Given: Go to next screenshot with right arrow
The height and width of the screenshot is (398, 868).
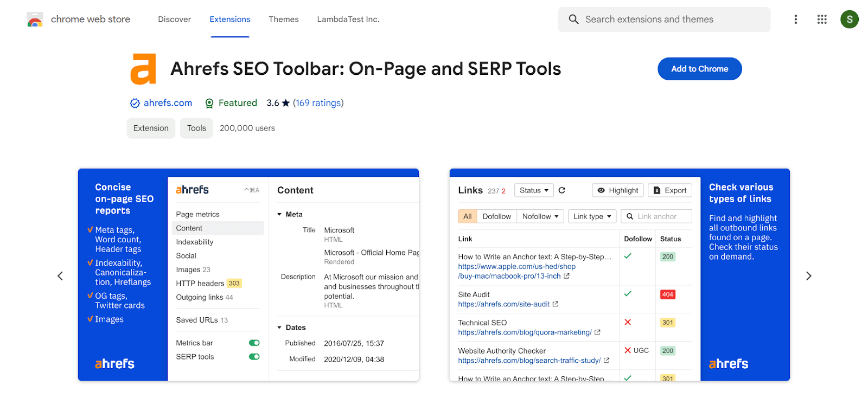Looking at the screenshot, I should 808,276.
